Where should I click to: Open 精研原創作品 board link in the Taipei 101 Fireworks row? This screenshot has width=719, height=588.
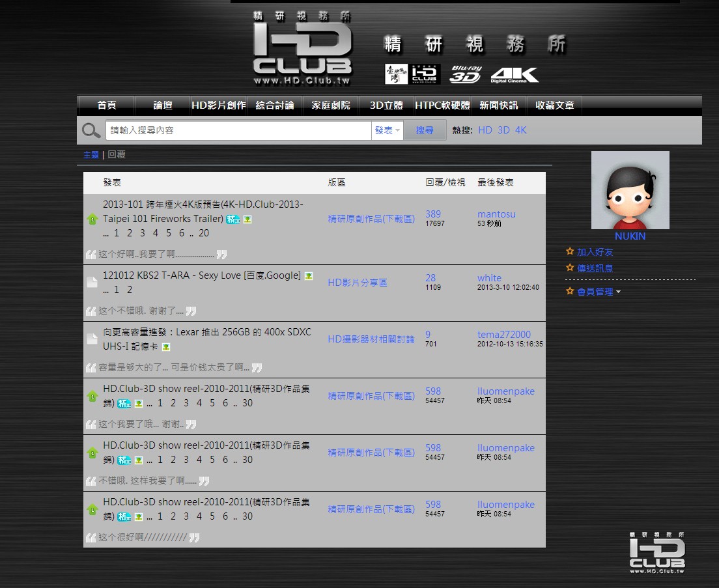(x=371, y=219)
